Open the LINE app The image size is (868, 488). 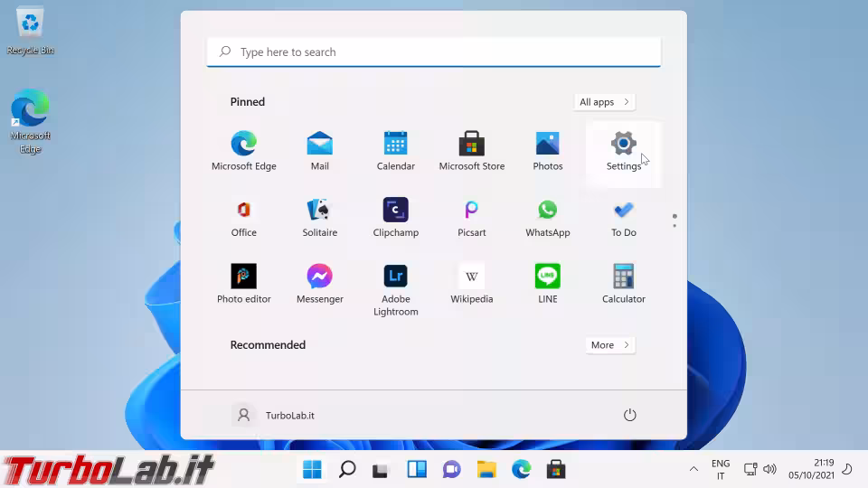(548, 284)
